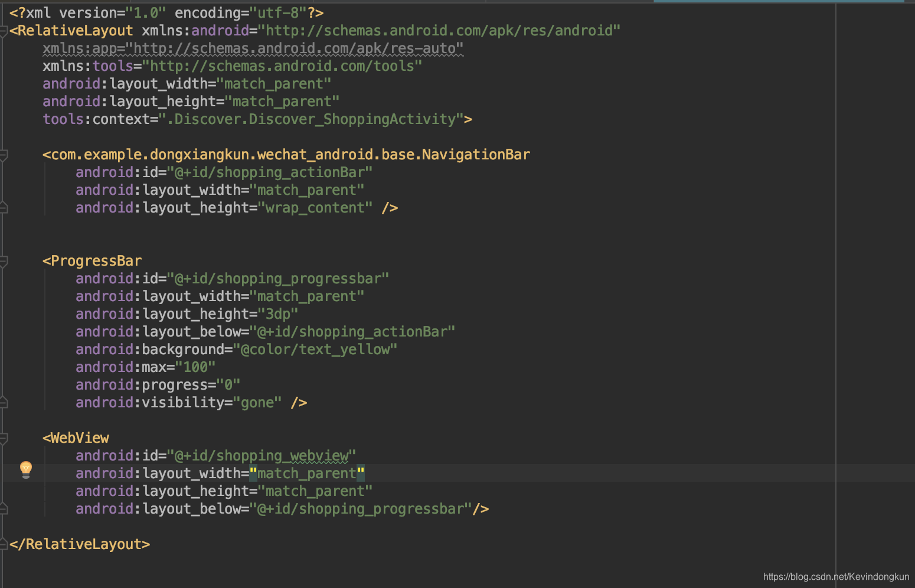915x588 pixels.
Task: Click the closing </RelativeLayout> tag
Action: point(80,544)
